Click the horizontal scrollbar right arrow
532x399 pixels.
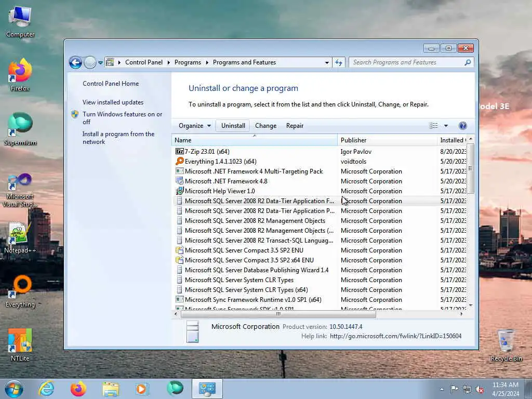461,314
